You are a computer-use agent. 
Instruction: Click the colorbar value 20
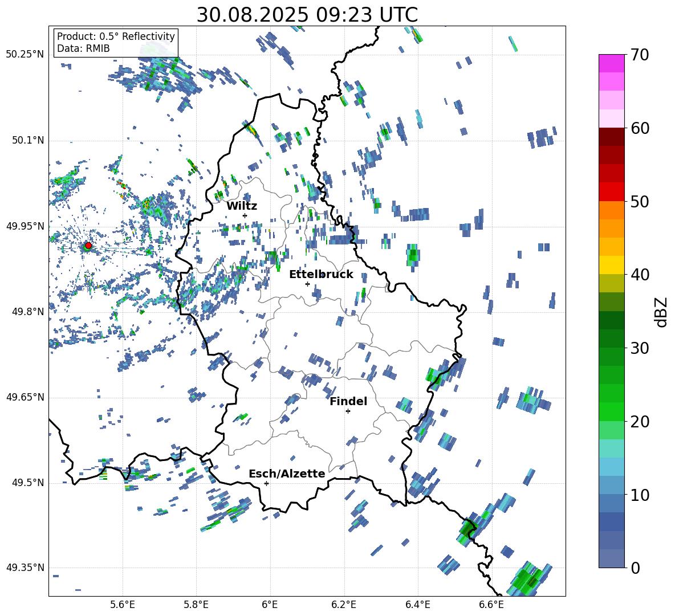[x=640, y=421]
